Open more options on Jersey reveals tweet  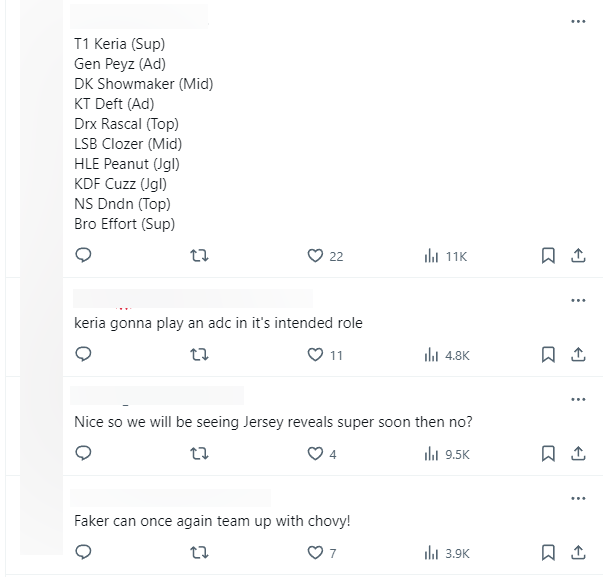577,399
